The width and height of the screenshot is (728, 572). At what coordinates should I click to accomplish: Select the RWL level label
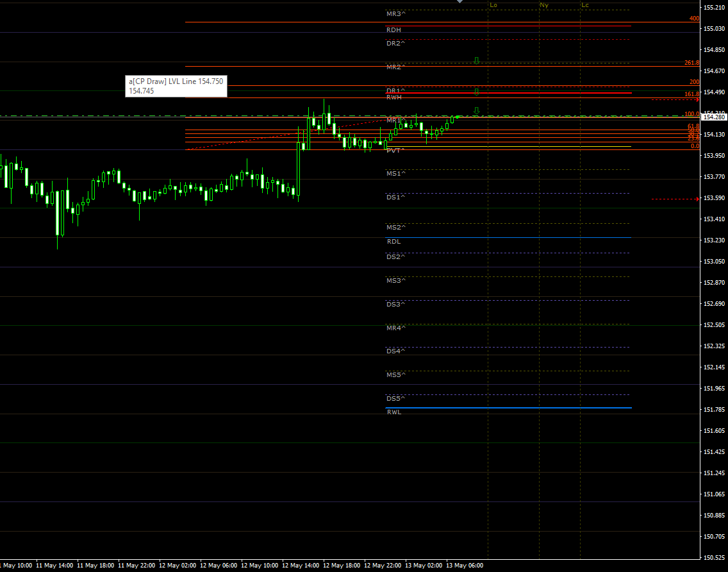(393, 412)
